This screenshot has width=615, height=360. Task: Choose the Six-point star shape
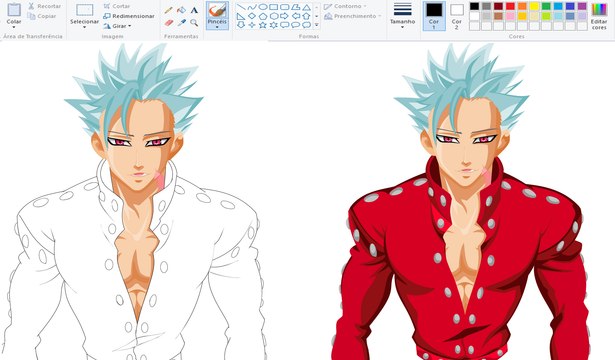click(x=274, y=25)
